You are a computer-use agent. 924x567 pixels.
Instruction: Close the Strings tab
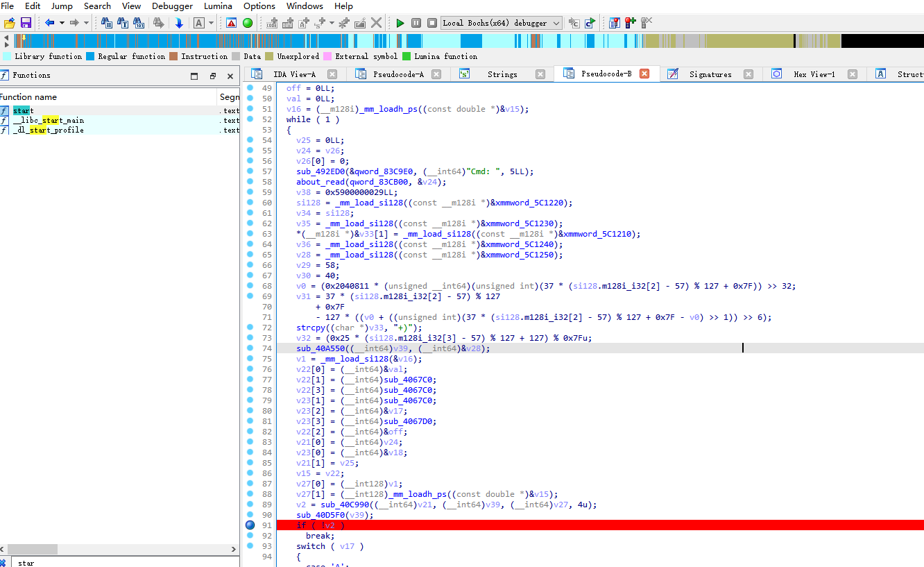[x=540, y=74]
